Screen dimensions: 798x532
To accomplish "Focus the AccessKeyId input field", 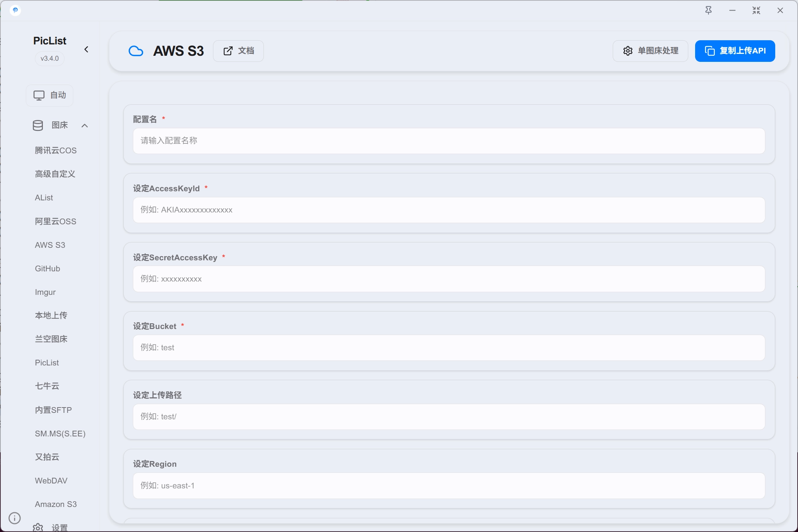I will pos(449,210).
